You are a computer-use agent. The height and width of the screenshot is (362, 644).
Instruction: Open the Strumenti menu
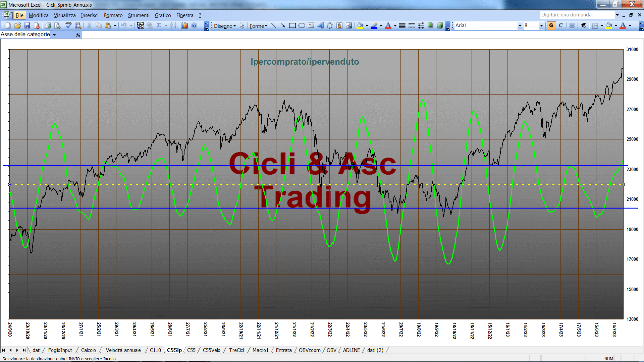[x=139, y=15]
